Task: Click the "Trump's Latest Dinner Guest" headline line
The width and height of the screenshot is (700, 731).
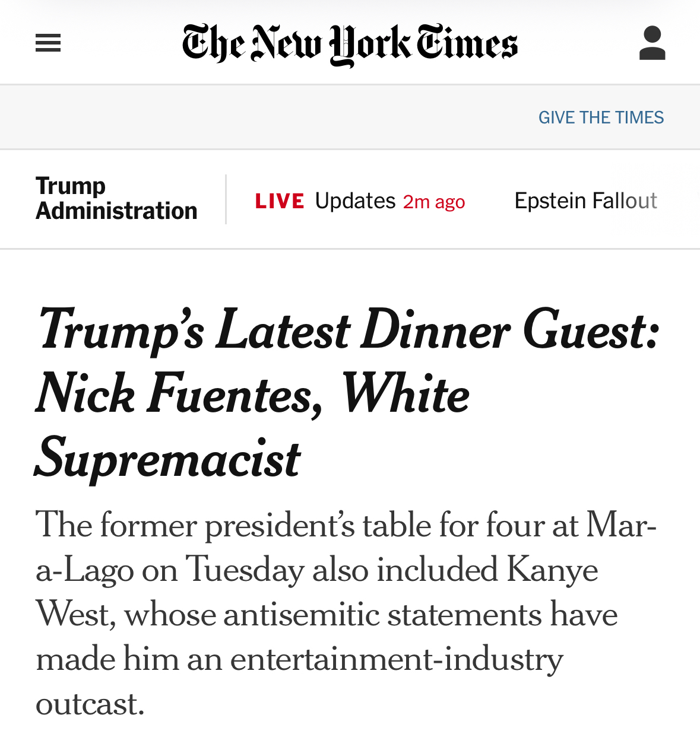Action: point(349,330)
